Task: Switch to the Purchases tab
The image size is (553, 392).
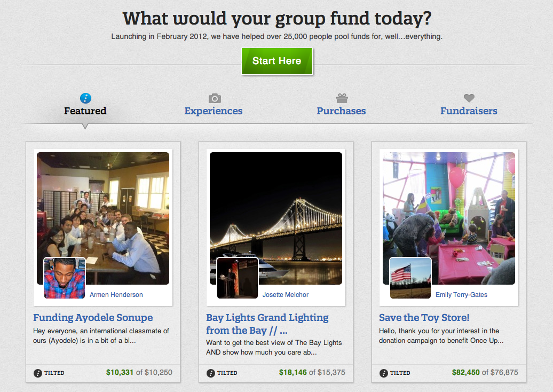Action: (x=341, y=111)
